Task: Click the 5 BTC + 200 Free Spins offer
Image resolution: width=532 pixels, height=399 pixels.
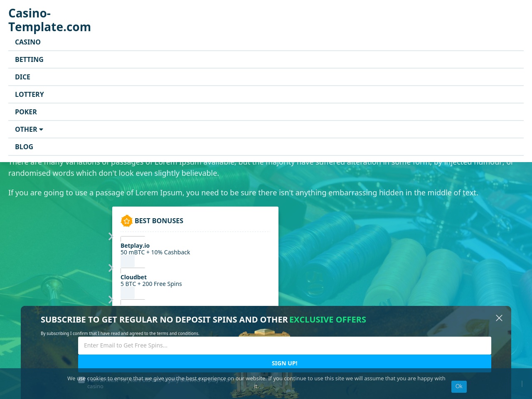Action: (x=151, y=284)
